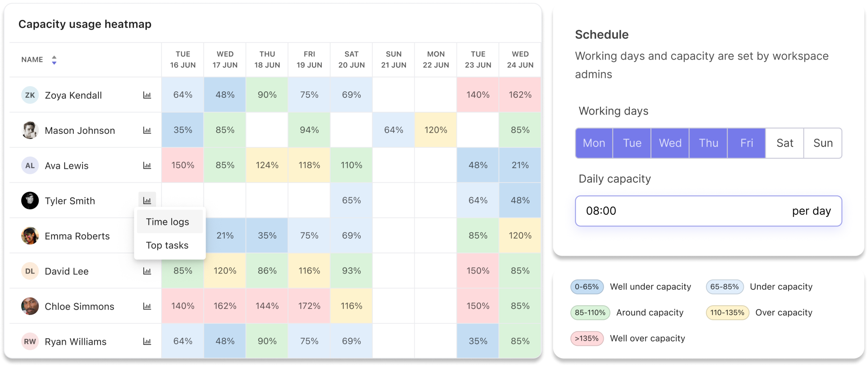
Task: Click Tyler Smith's name link
Action: tap(70, 201)
